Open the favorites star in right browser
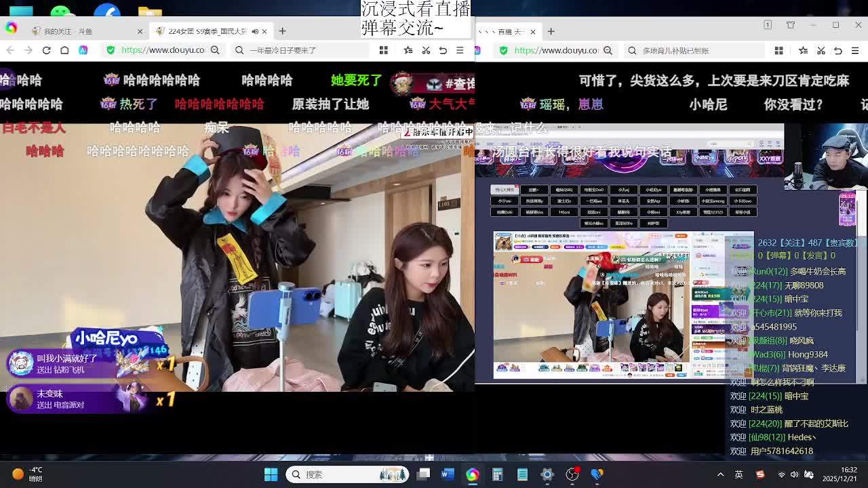 pos(803,50)
